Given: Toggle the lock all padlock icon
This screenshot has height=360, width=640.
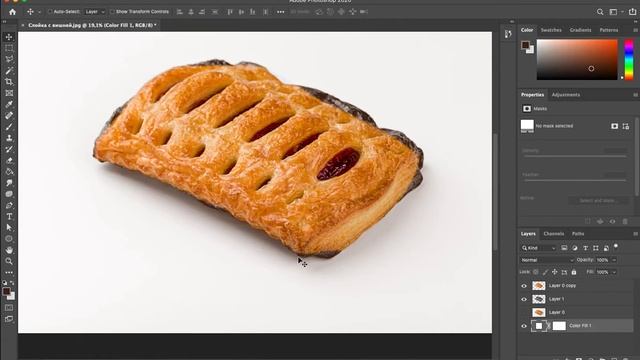Looking at the screenshot, I should click(x=574, y=272).
